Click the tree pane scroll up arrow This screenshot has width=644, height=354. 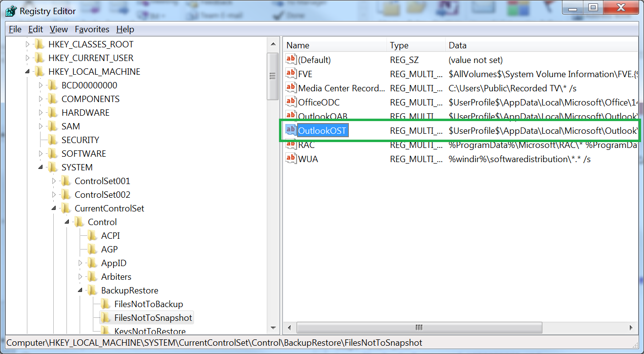(x=273, y=44)
